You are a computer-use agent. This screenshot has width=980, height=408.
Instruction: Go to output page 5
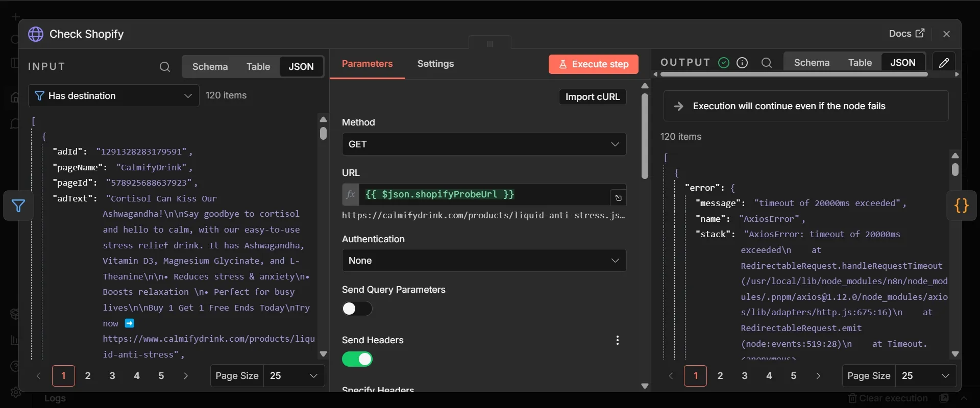794,376
